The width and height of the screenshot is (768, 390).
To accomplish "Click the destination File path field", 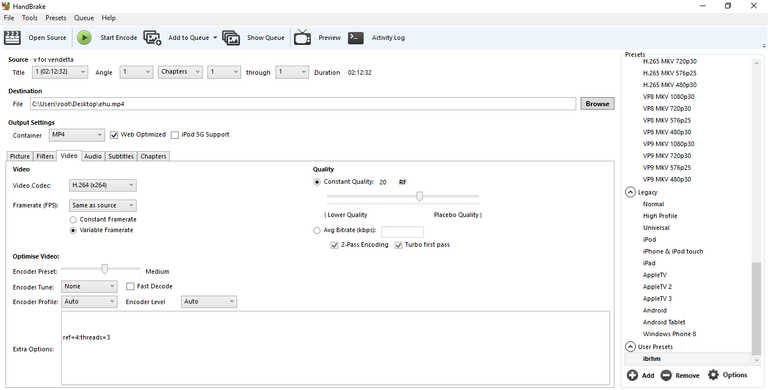I will tap(303, 104).
